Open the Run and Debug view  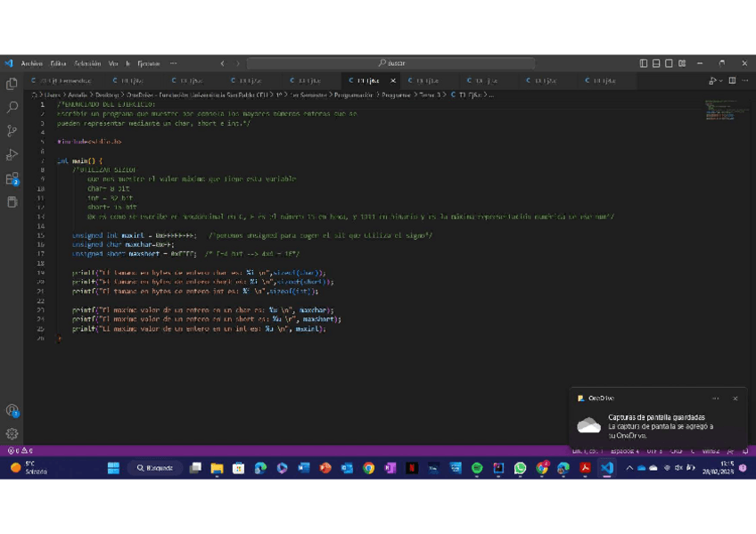(12, 155)
